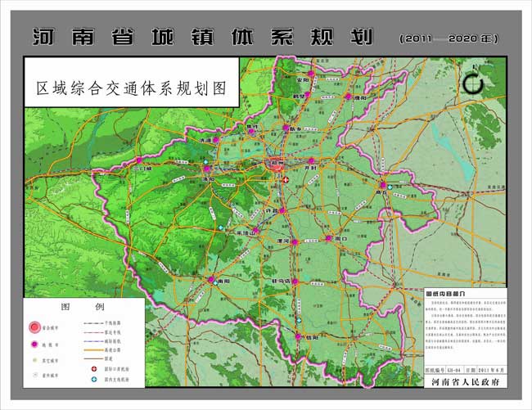Click the Zhumadian (驻马店) city marker
The width and height of the screenshot is (532, 410).
[296, 282]
